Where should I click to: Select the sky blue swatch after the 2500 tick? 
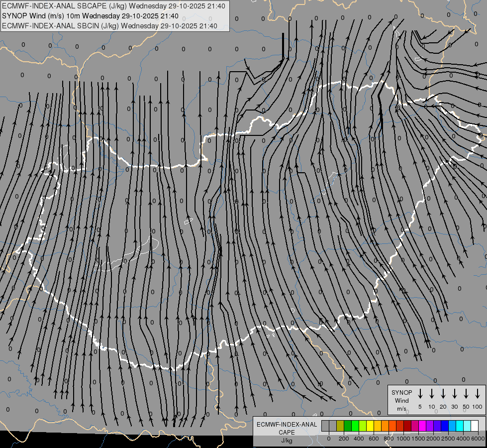coord(453,426)
